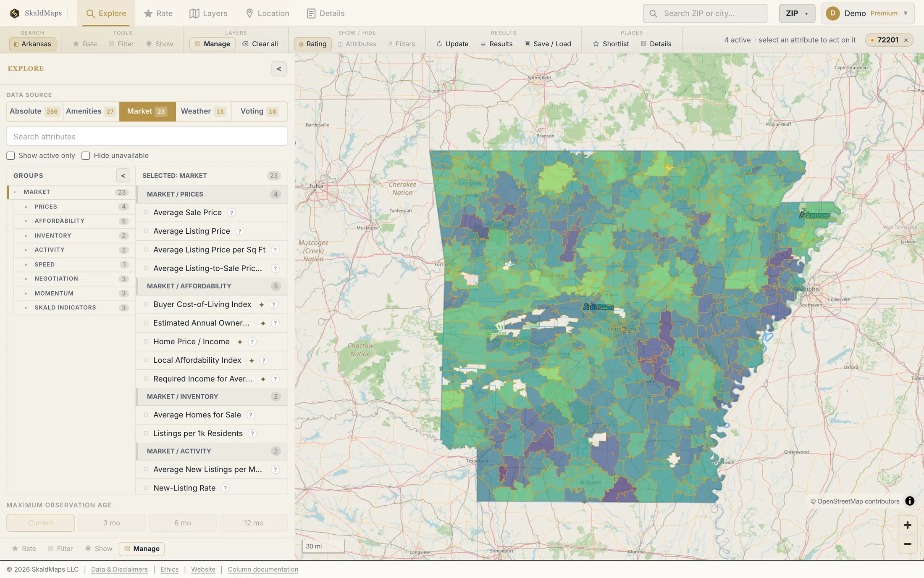Select the Average Listing Price attribute radio
This screenshot has width=924, height=578.
tap(146, 231)
